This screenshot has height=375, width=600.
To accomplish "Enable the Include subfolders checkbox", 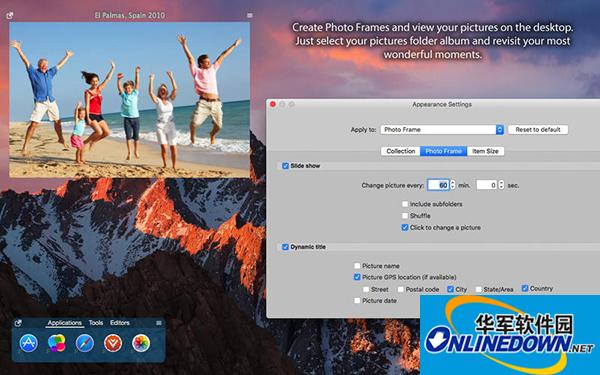I will 405,204.
